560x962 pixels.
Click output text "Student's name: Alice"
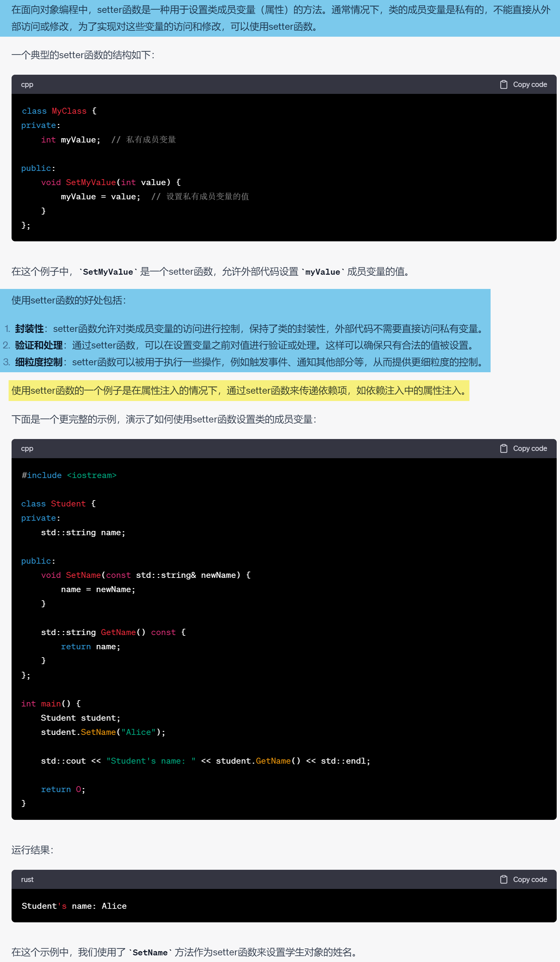74,906
